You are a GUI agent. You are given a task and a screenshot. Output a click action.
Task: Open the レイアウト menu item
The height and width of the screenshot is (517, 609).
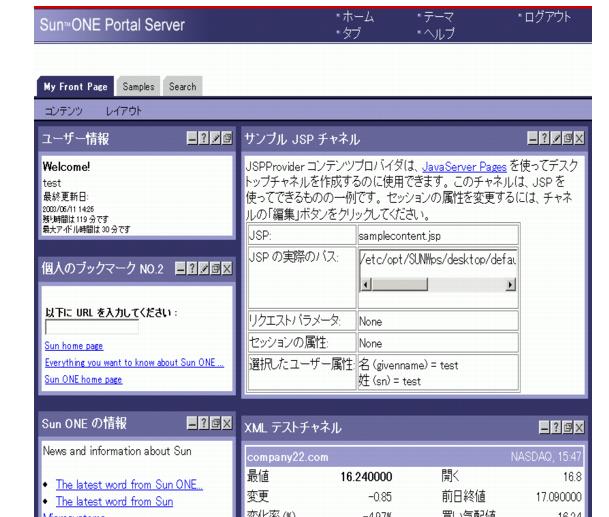point(124,111)
